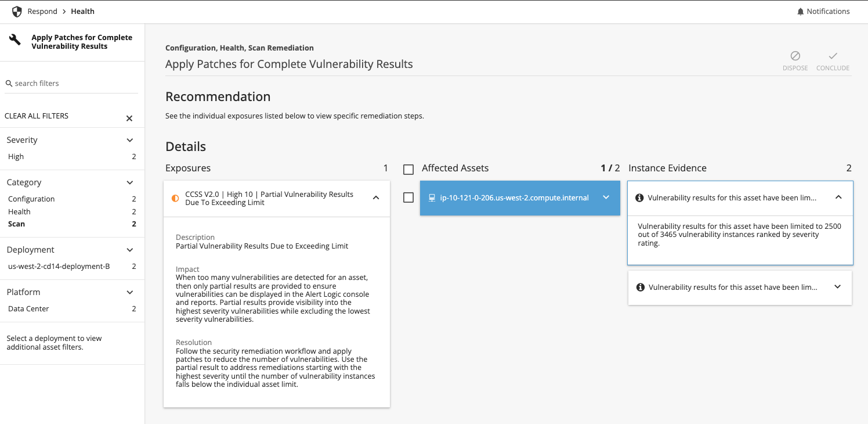Screen dimensions: 868x424
Task: Click CLEAR ALL FILTERS
Action: (x=37, y=116)
